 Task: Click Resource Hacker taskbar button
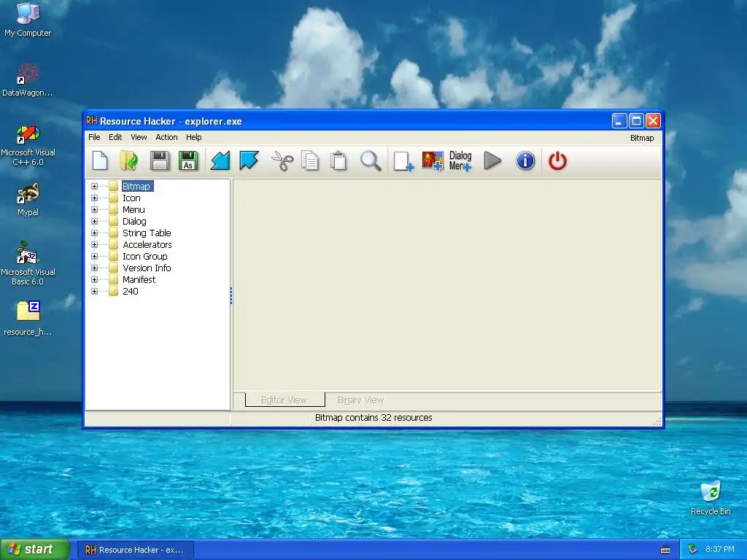[135, 550]
